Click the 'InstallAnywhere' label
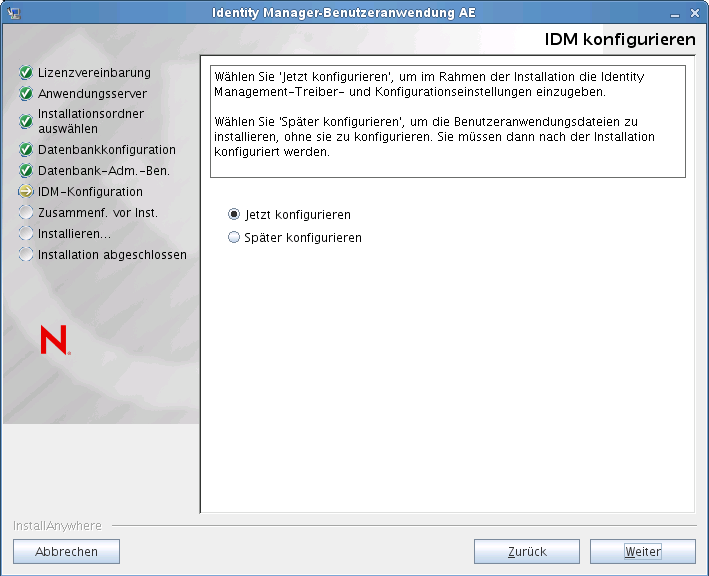The height and width of the screenshot is (576, 709). pyautogui.click(x=57, y=526)
